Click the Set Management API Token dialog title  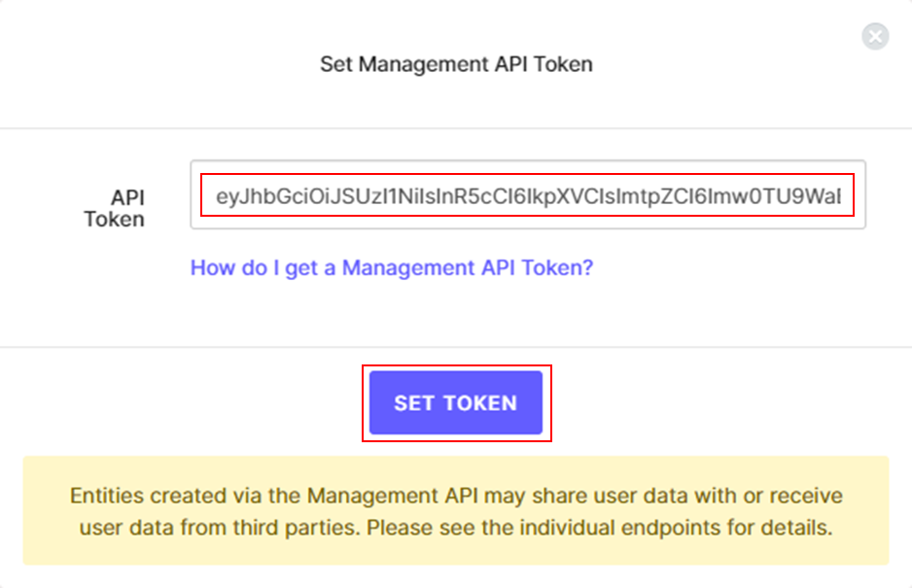coord(456,64)
